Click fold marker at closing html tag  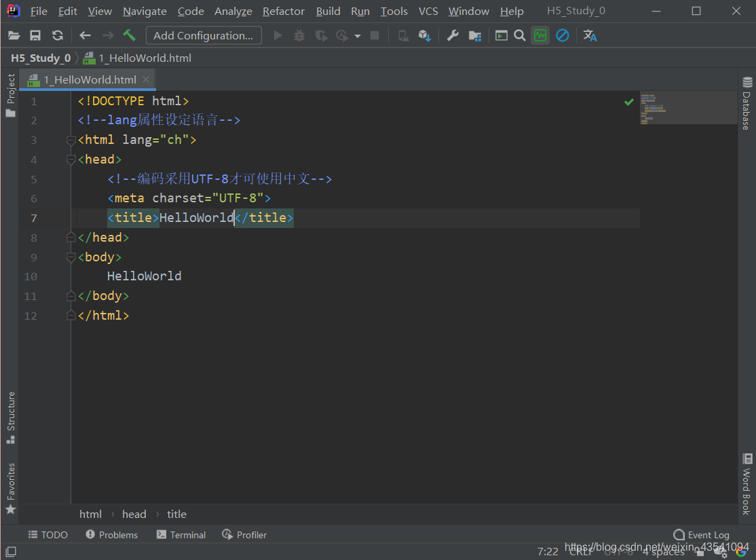(x=71, y=316)
